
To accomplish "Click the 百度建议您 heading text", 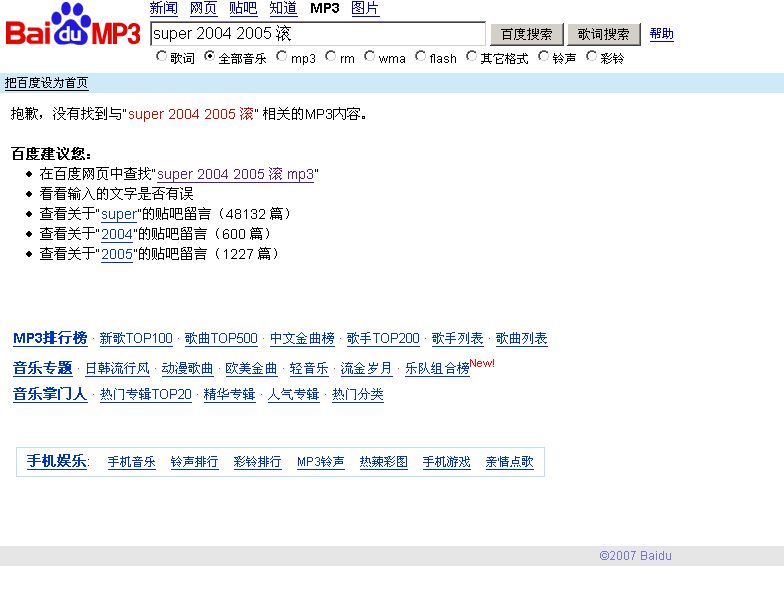I will [x=51, y=154].
